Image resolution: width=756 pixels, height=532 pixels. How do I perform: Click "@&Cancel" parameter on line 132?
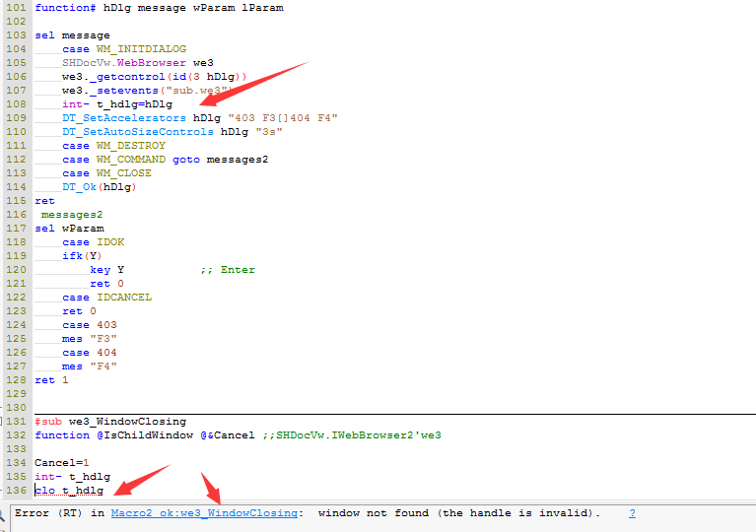(x=228, y=435)
